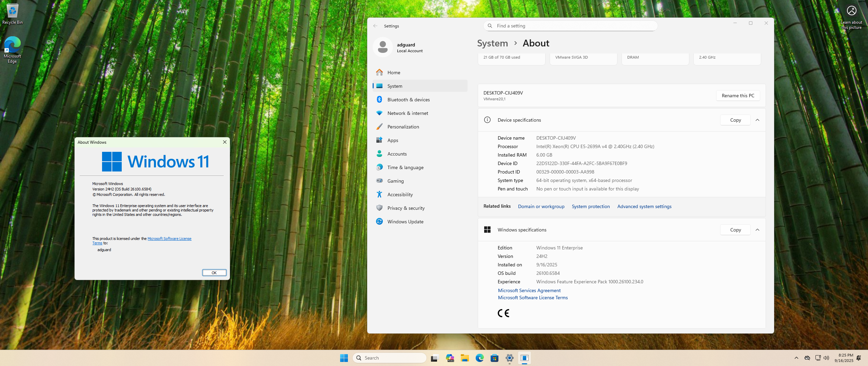The width and height of the screenshot is (868, 366).
Task: Open Advanced system settings link
Action: [644, 206]
